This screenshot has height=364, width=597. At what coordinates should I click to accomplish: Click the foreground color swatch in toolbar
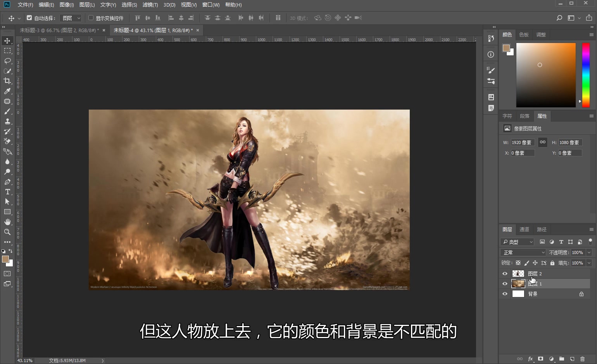pos(5,259)
